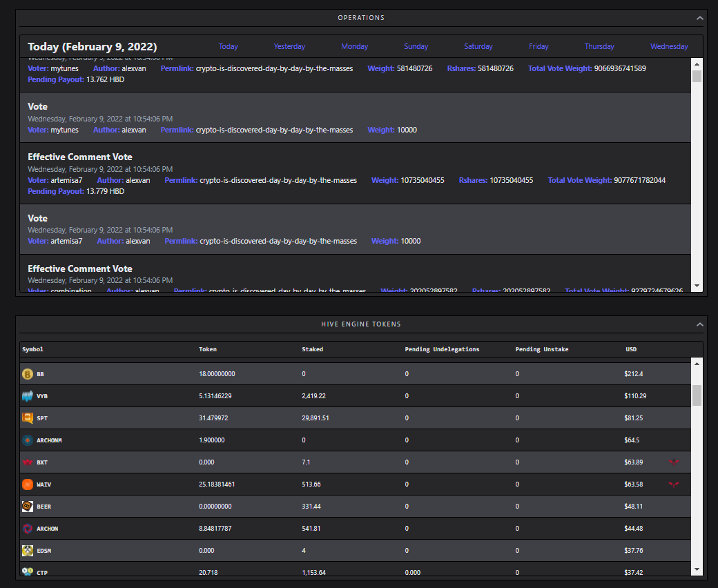Screen dimensions: 718x588
Task: Click the WAIV token icon
Action: [28, 484]
